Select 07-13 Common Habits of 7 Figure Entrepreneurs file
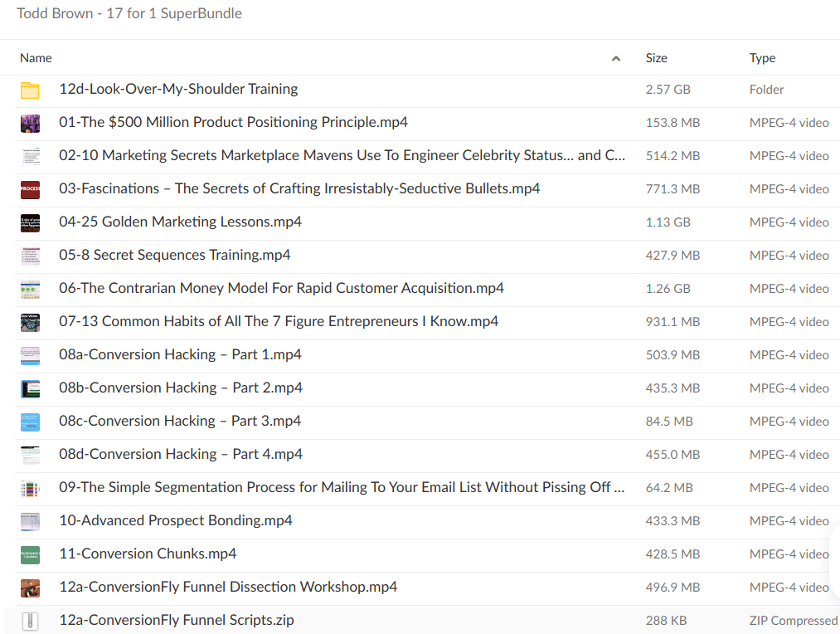Viewport: 840px width, 634px height. pos(278,322)
